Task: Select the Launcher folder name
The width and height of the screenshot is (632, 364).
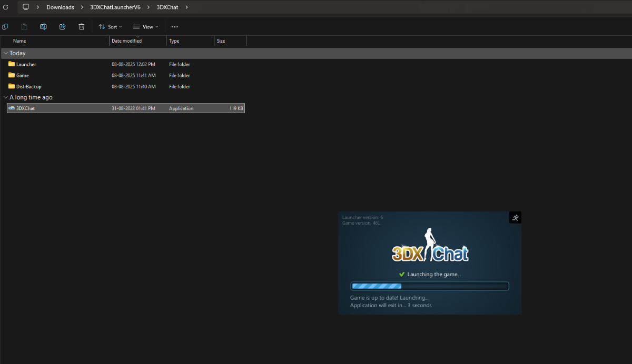Action: click(26, 64)
